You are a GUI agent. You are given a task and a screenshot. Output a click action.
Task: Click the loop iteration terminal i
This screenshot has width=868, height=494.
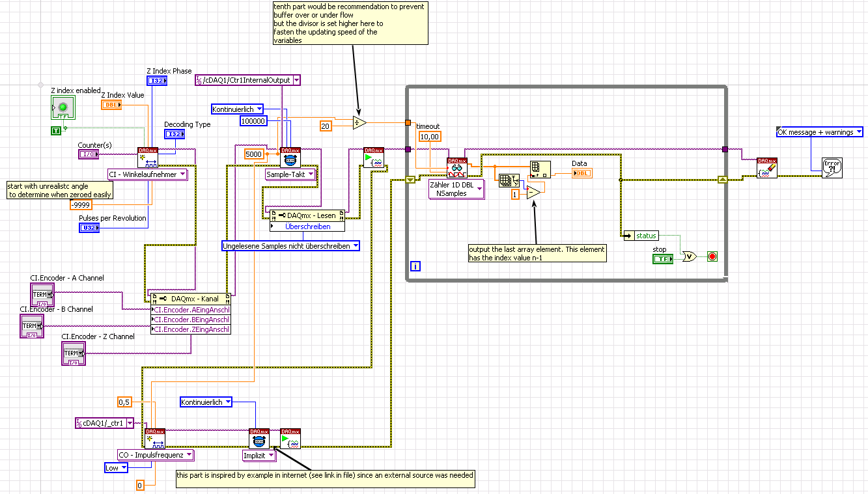pos(415,266)
